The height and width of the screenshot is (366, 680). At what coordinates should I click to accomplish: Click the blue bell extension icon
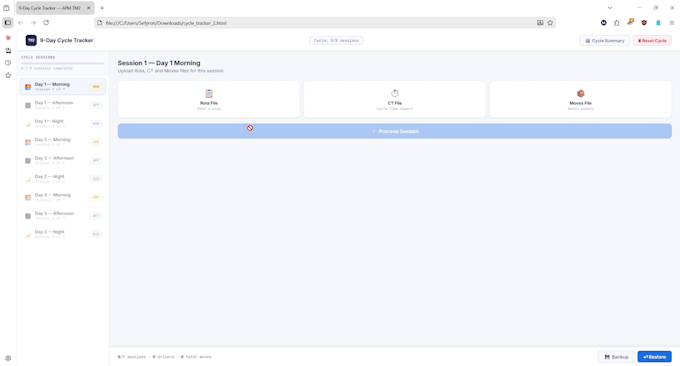(658, 23)
